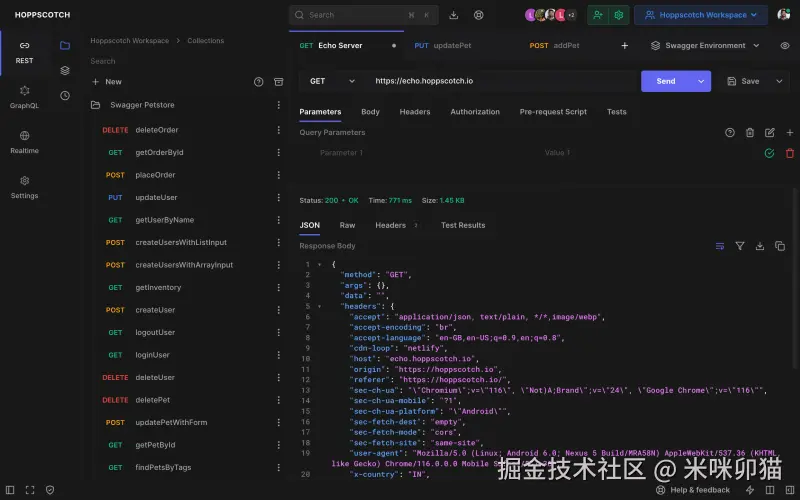Open collections help icon
The height and width of the screenshot is (500, 800).
258,82
